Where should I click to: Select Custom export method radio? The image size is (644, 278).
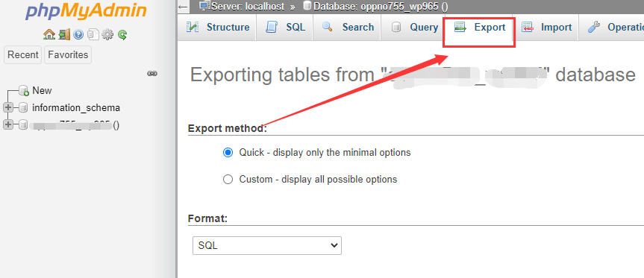(x=228, y=180)
